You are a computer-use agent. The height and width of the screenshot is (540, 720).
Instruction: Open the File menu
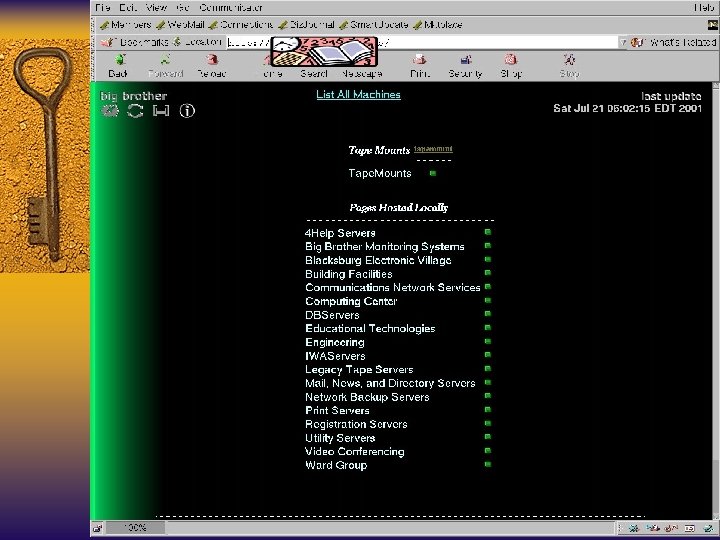click(103, 7)
